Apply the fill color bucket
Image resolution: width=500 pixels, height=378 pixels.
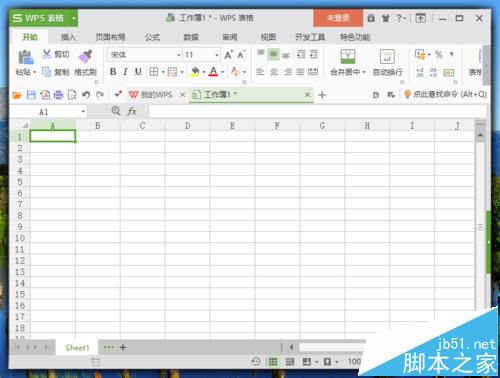(x=195, y=71)
